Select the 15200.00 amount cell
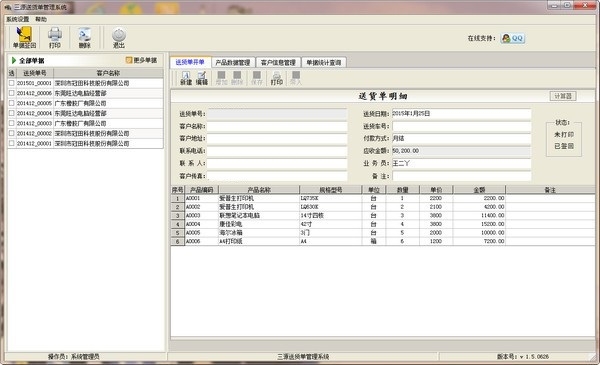The height and width of the screenshot is (365, 600). click(x=479, y=224)
